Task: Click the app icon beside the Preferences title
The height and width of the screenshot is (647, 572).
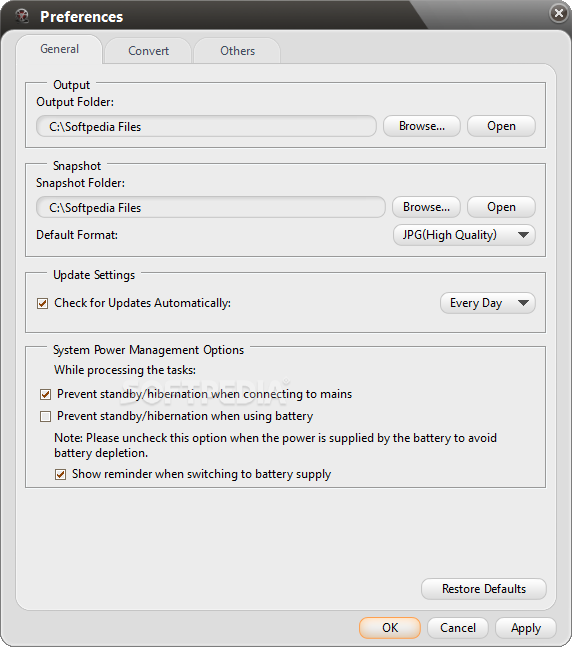Action: click(x=22, y=16)
